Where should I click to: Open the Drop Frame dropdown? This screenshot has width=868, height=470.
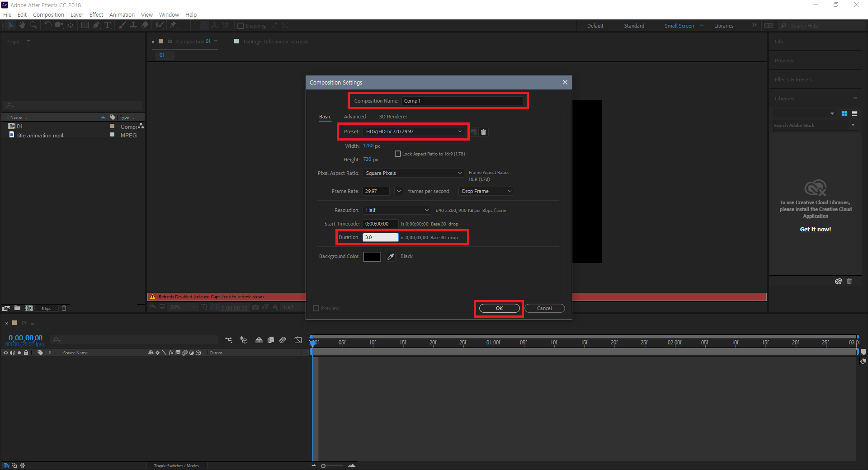click(486, 191)
